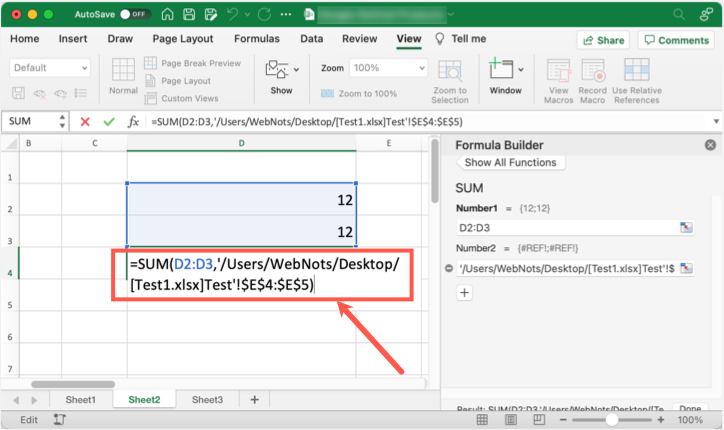Confirm formula with green checkmark

[x=108, y=121]
